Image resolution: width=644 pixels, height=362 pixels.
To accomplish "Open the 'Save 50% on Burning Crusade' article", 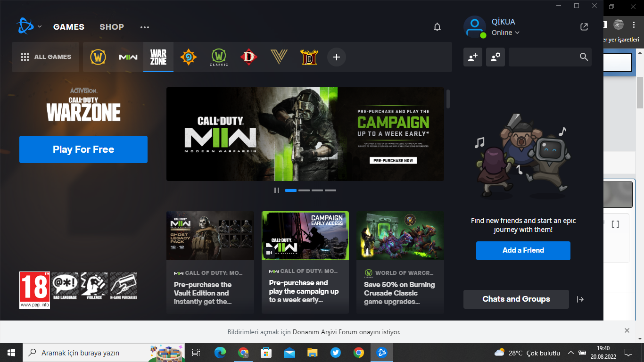I will [x=399, y=293].
